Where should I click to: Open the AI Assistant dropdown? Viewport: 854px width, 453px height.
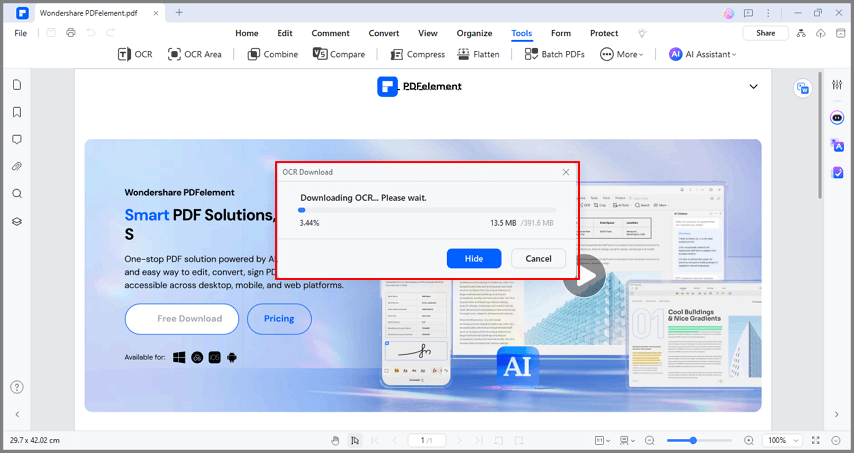coord(703,54)
